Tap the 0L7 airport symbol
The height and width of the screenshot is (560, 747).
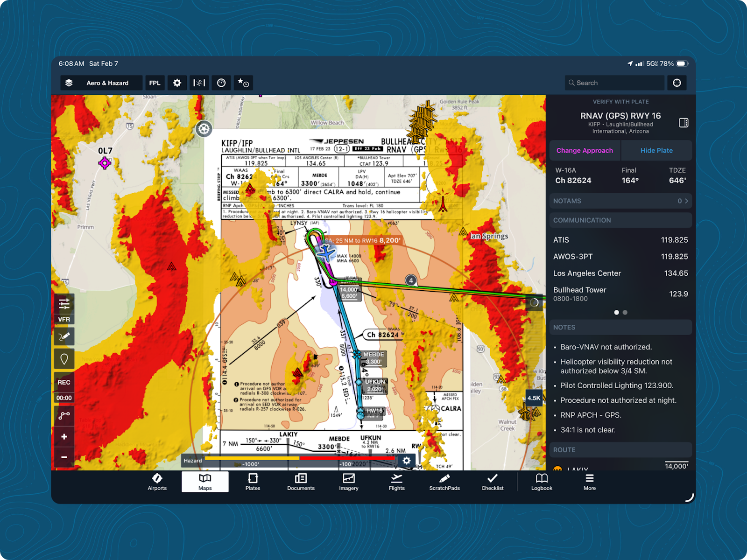click(x=105, y=163)
